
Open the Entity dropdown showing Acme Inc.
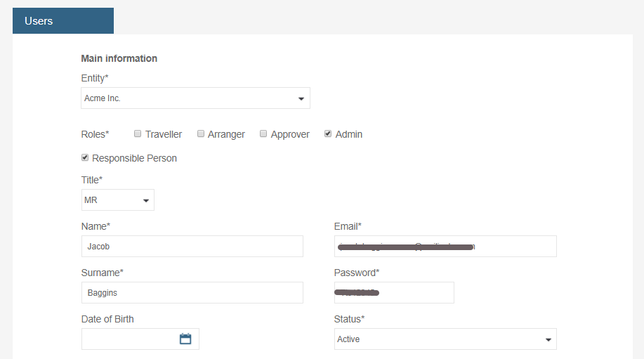[195, 98]
